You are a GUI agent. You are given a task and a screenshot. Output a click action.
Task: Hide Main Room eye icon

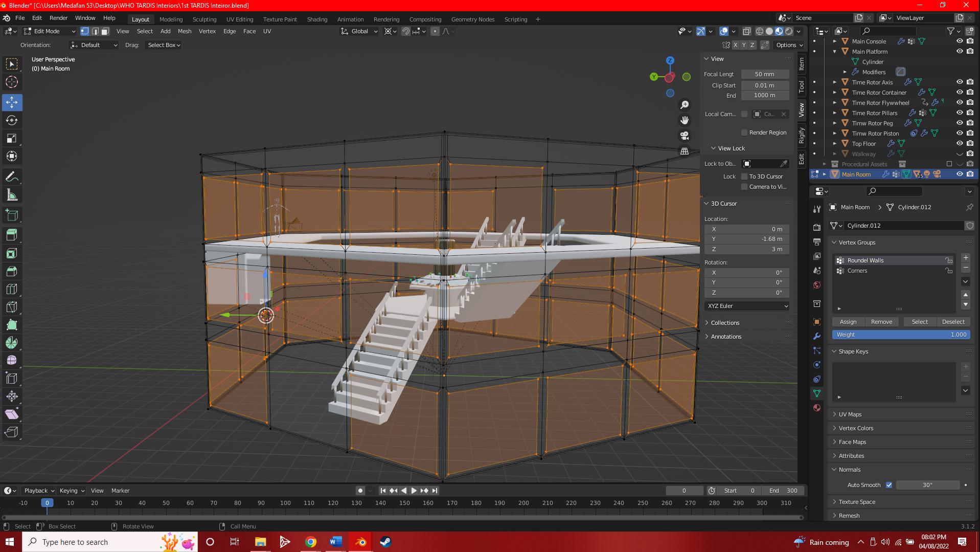960,174
